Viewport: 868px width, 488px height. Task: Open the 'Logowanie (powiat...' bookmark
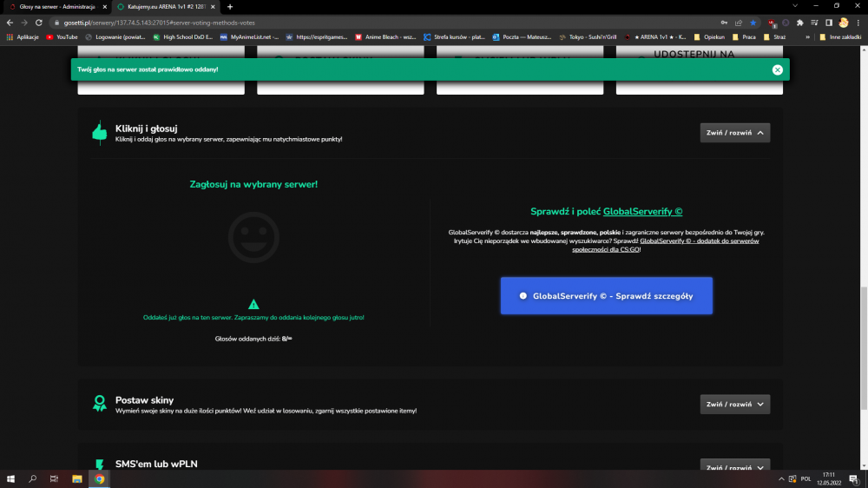115,37
